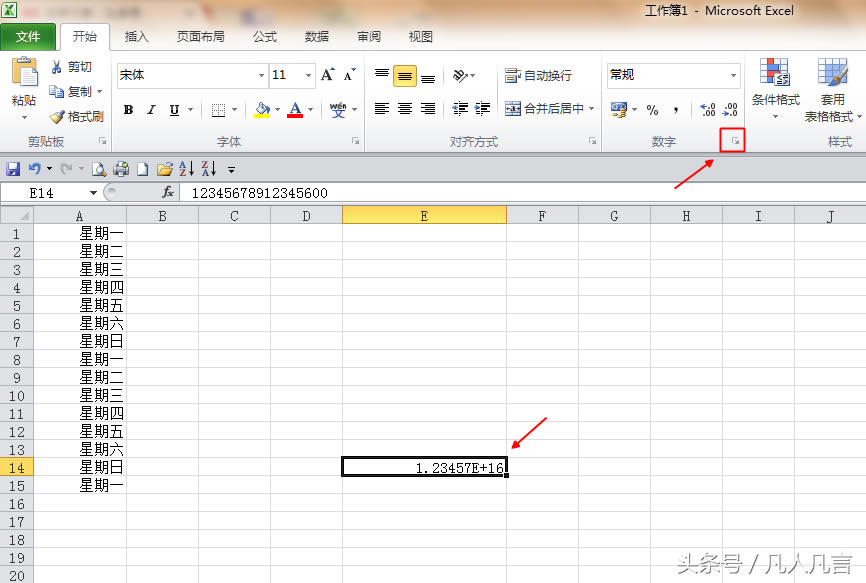Toggle Wrap Text (自动换行)
The height and width of the screenshot is (583, 866).
[x=538, y=75]
